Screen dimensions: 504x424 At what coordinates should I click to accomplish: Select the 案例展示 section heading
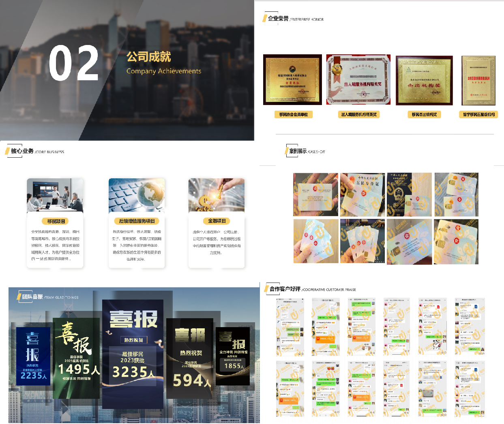[x=298, y=151]
